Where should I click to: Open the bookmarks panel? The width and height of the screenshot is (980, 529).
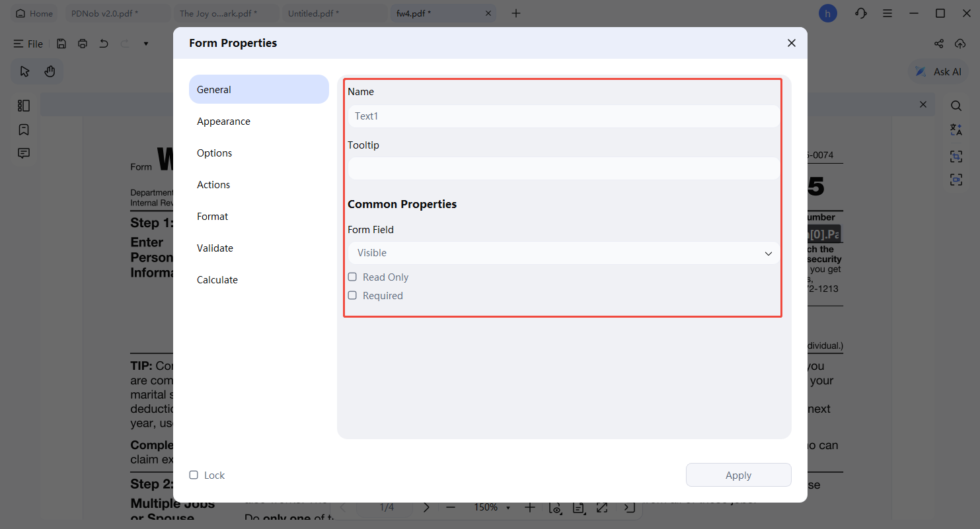pyautogui.click(x=23, y=129)
